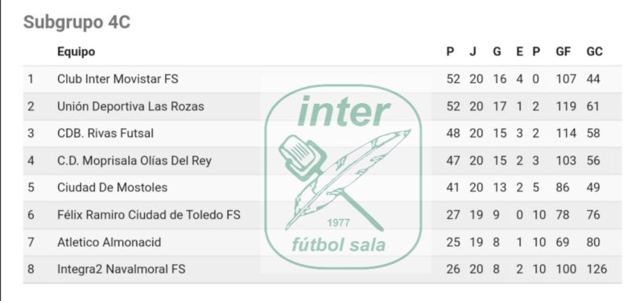Click the G column header
The image size is (644, 301).
point(497,52)
